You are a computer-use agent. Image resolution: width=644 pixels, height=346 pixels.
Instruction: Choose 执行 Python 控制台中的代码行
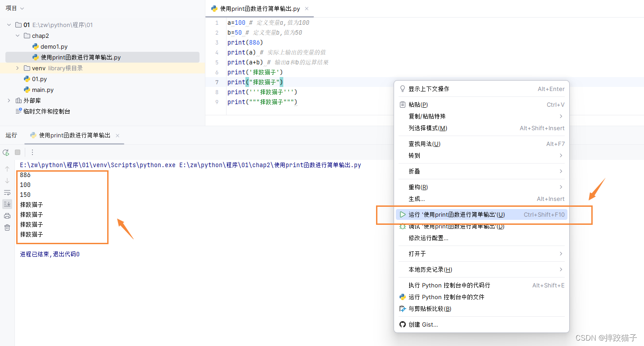(x=481, y=285)
